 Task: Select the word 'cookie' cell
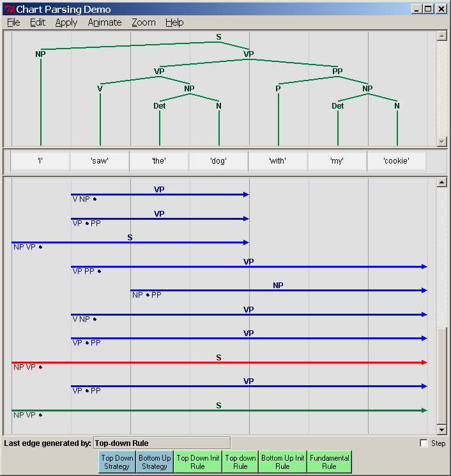397,160
